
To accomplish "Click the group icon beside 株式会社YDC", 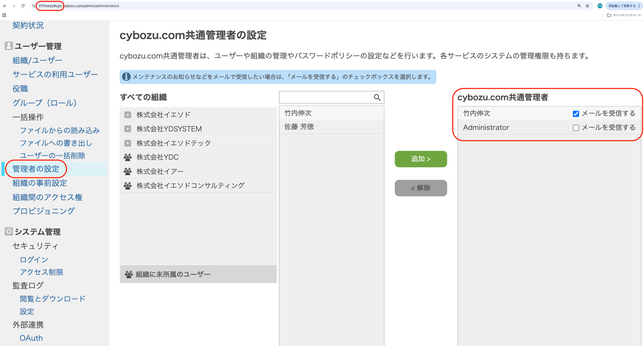I will point(128,157).
